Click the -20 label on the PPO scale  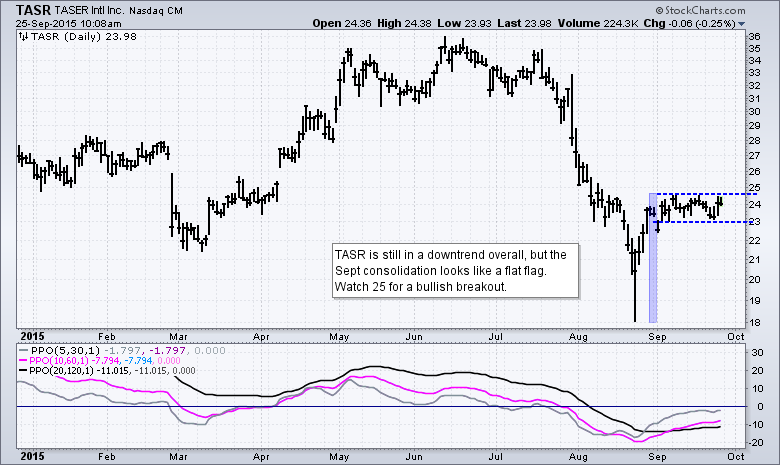click(x=756, y=443)
